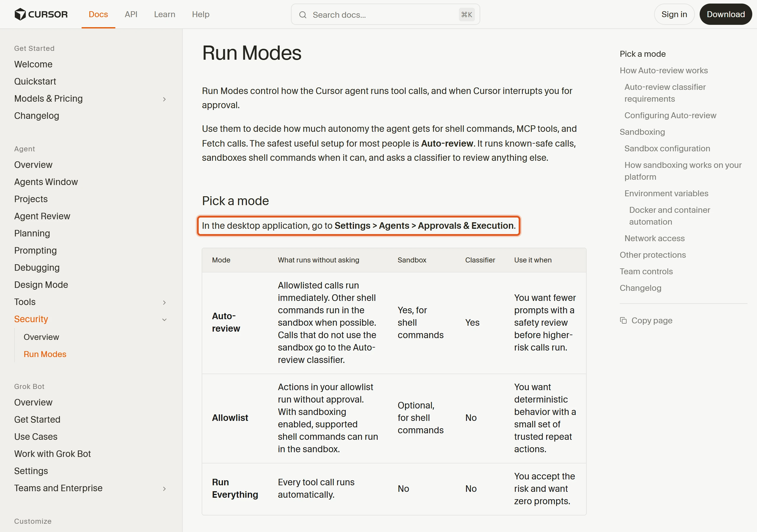Open Agents Window page
This screenshot has height=532, width=757.
click(46, 182)
